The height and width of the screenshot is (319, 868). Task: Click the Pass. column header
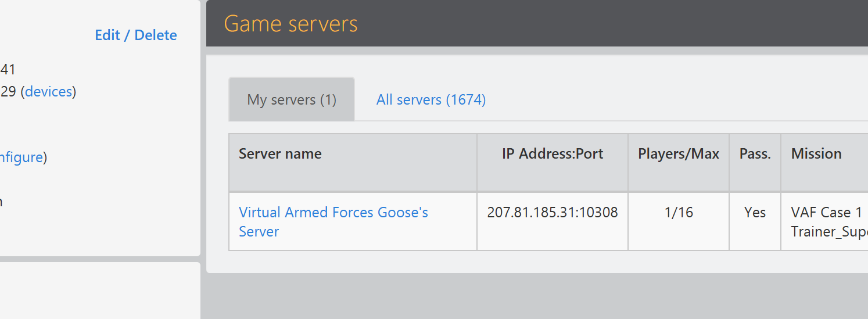(755, 154)
